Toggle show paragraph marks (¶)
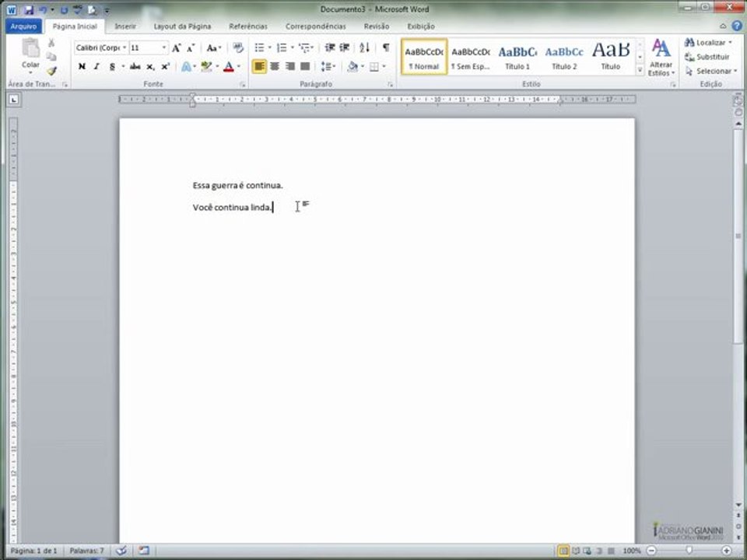Image resolution: width=747 pixels, height=560 pixels. point(386,47)
